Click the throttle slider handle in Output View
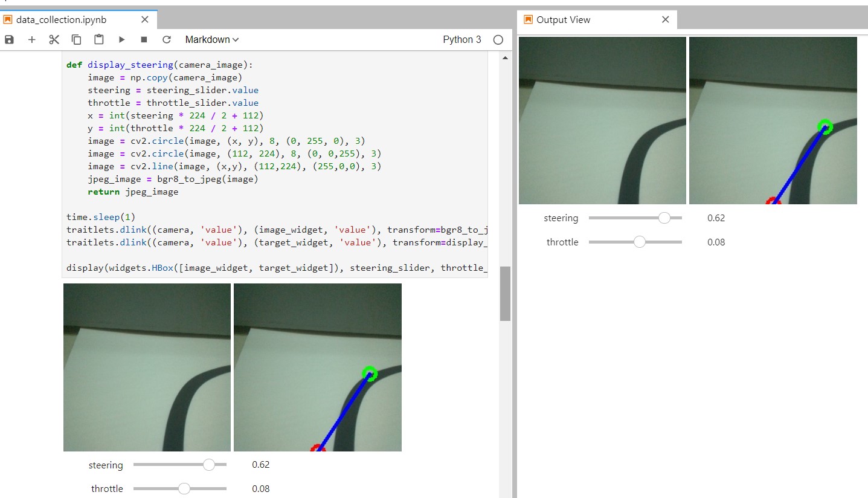Viewport: 868px width, 498px height. click(x=639, y=242)
